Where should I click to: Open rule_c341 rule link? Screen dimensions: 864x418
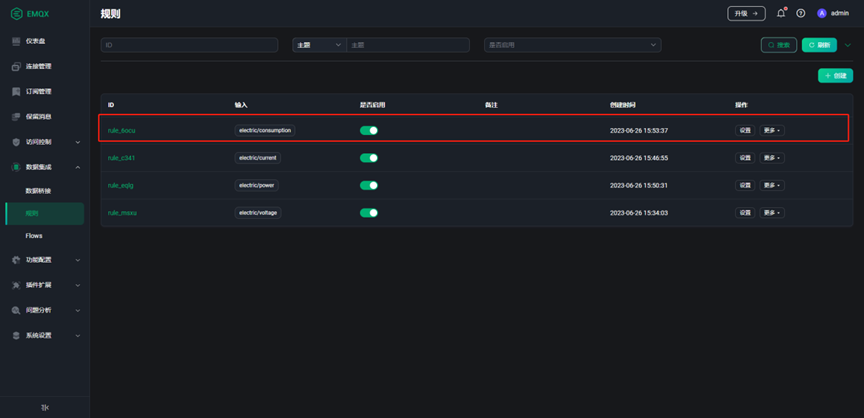[121, 158]
